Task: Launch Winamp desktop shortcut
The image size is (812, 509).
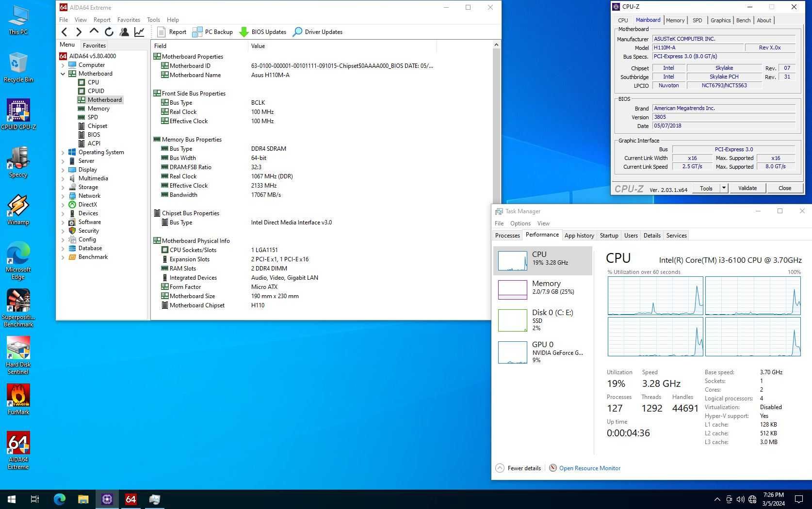Action: [18, 210]
